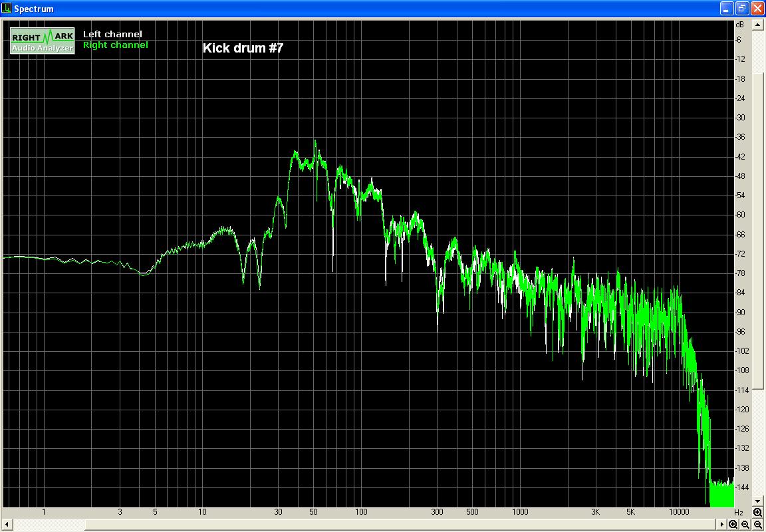Click the vertical scrollbar thumb
The width and height of the screenshot is (766, 532).
pos(758,231)
